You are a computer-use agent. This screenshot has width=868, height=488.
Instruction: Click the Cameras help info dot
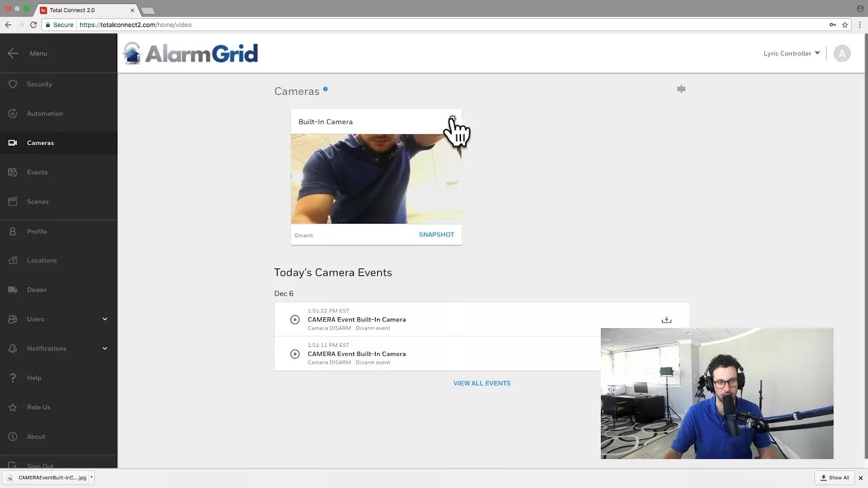coord(325,89)
